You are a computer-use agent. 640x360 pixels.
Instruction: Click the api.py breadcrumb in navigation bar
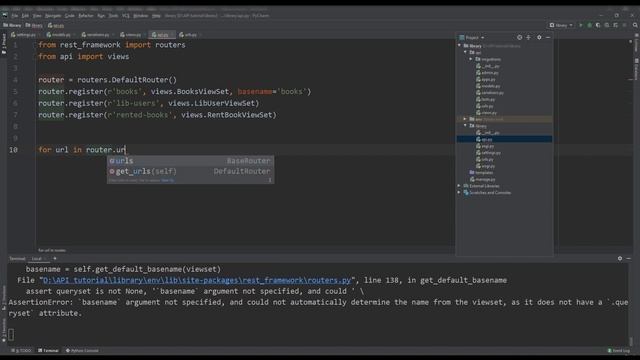coord(56,25)
